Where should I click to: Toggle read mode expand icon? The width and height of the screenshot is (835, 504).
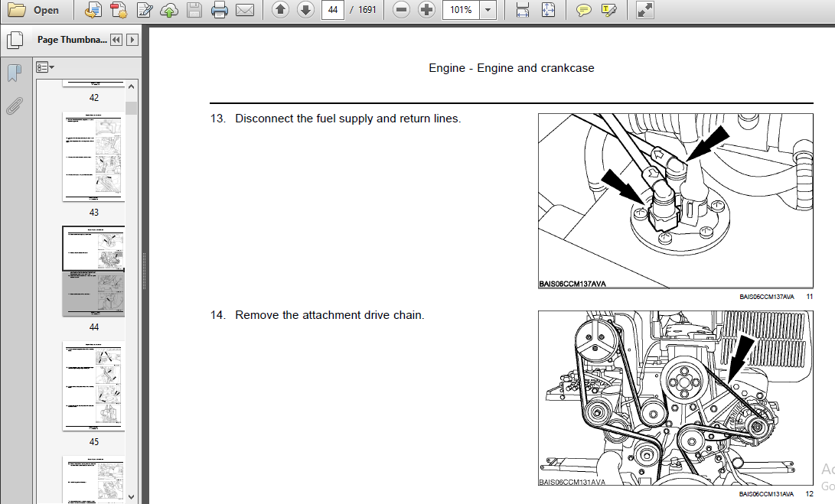[x=645, y=10]
